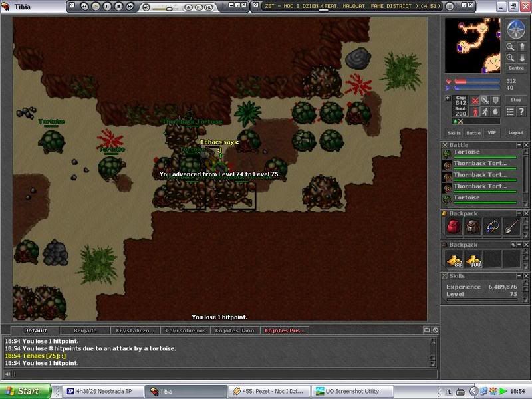Switch to UO Screenshot Utility taskbar item
Image resolution: width=532 pixels, height=399 pixels.
352,391
